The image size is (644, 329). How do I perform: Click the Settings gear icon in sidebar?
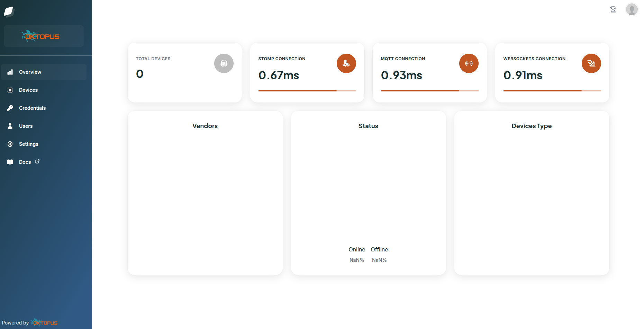point(10,144)
